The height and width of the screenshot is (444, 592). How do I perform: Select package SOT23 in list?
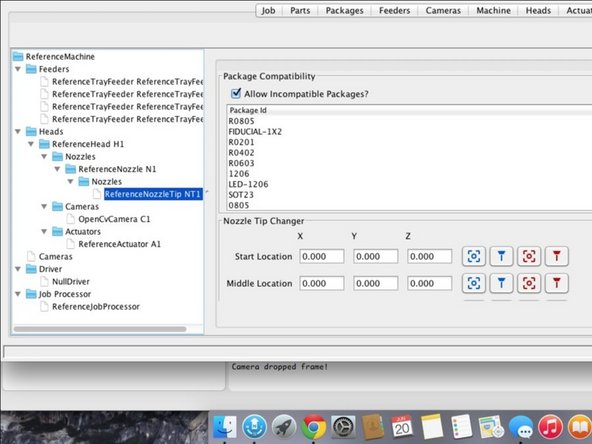pos(409,195)
